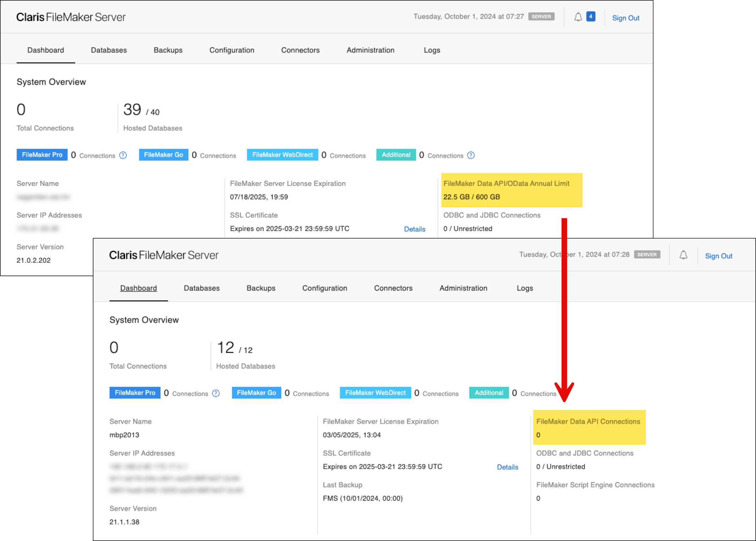Open the Logs tab in the back window
Screen dimensions: 756x541
click(x=432, y=50)
